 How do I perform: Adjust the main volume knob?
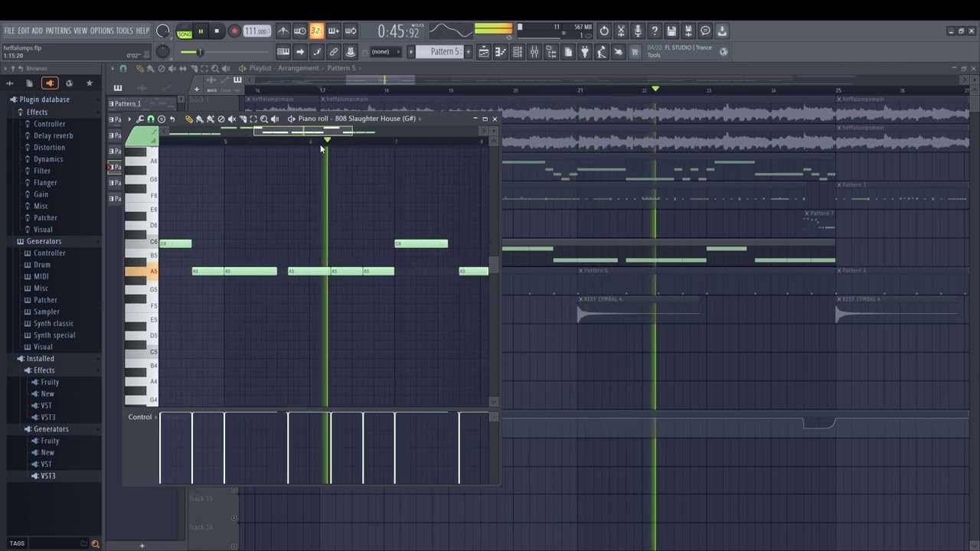tap(163, 31)
